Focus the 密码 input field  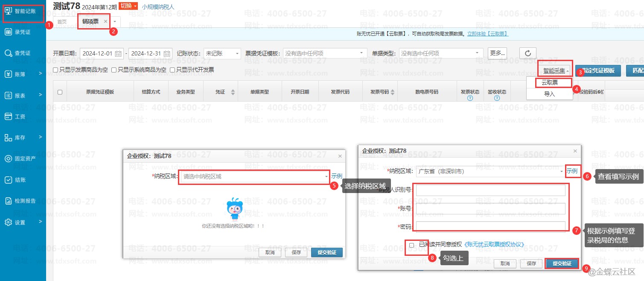[490, 227]
